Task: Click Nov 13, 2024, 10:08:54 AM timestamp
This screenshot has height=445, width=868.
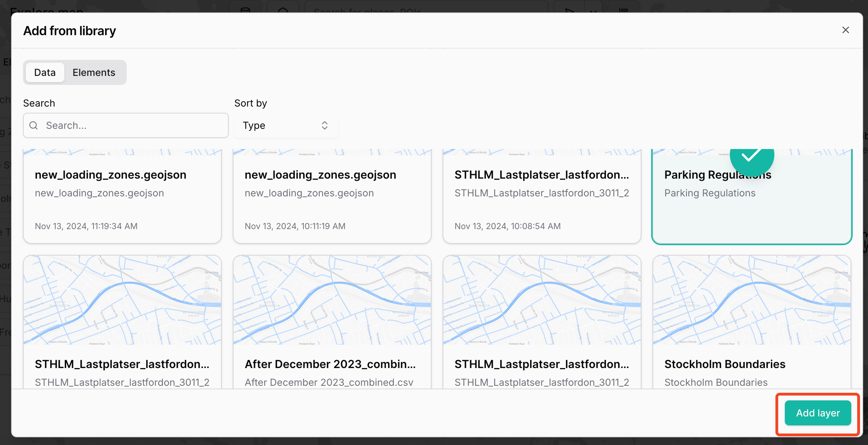Action: coord(507,226)
